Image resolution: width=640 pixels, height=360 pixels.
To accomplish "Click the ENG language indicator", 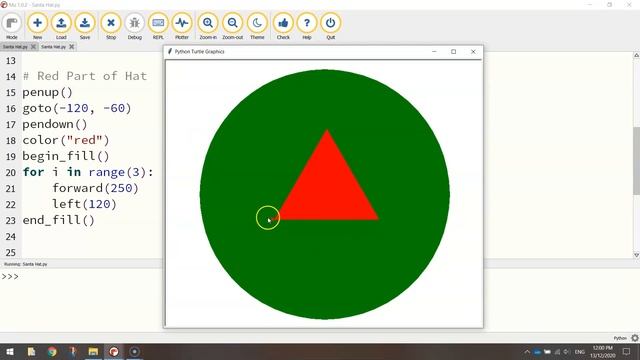I will [580, 352].
